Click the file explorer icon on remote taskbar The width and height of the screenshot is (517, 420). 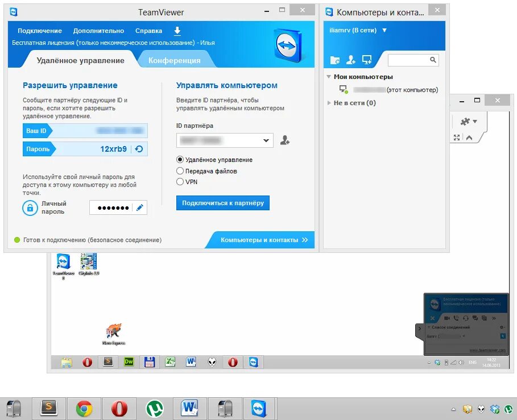(x=67, y=363)
